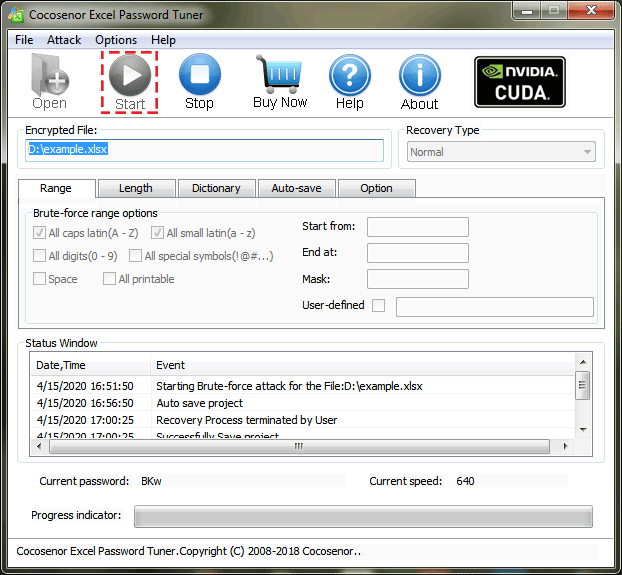Viewport: 622px width, 575px height.
Task: Close the Cocosenor window
Action: coord(591,11)
